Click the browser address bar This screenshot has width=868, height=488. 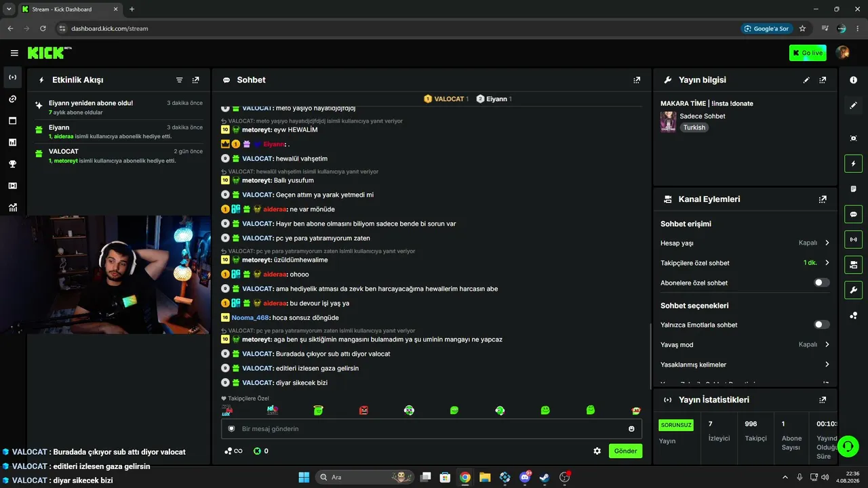click(400, 28)
